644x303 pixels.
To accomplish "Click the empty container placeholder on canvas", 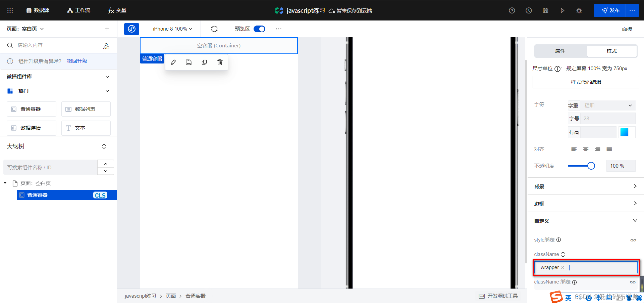I will [x=219, y=46].
